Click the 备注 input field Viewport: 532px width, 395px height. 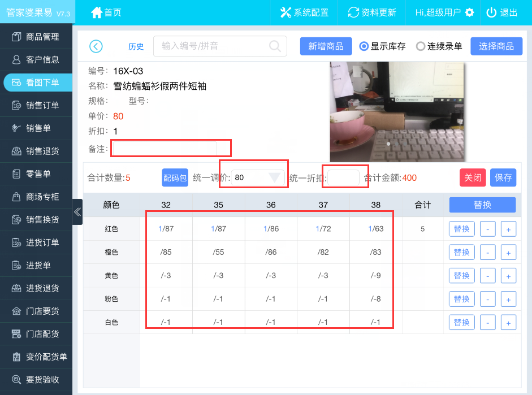(x=165, y=149)
